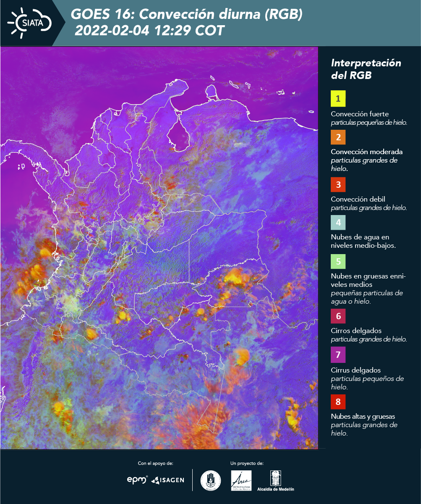
Task: Click the satellite map image
Action: 160,248
